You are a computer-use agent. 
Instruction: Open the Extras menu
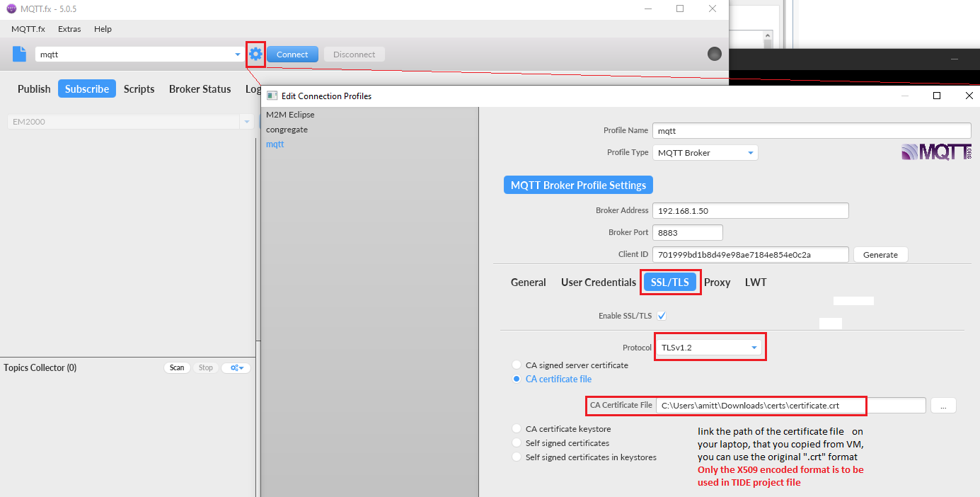[x=69, y=29]
